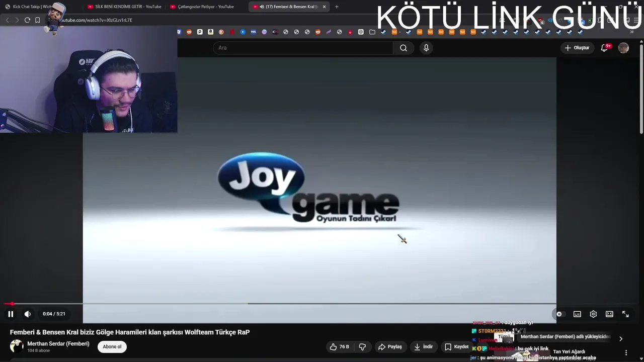Click the video title 'Femberi & Bensen Kral biziz'
The height and width of the screenshot is (362, 644).
(x=130, y=332)
